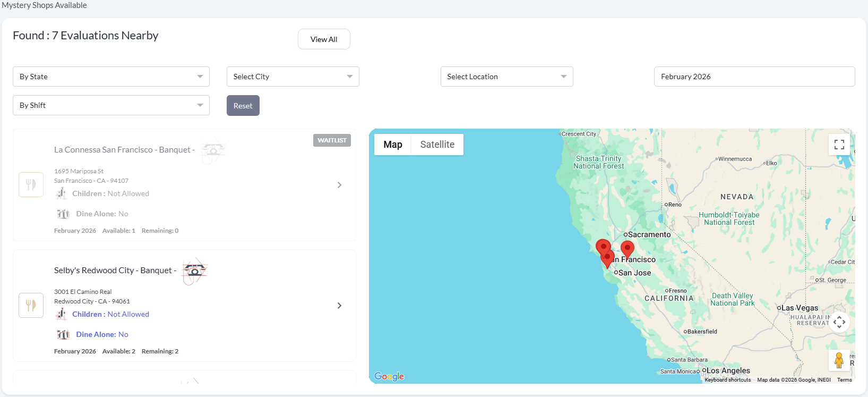Click the dine alone icon in Selby's card
The width and height of the screenshot is (868, 397).
(x=63, y=334)
